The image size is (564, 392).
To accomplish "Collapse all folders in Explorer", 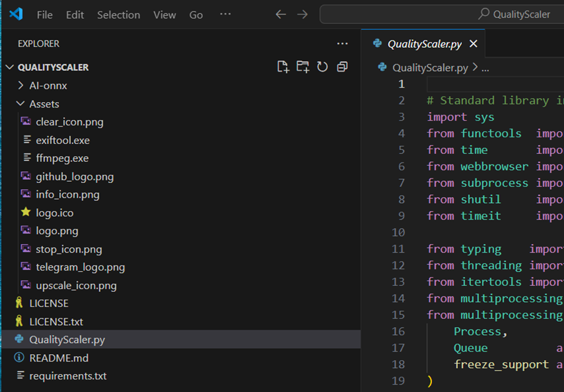I will (x=341, y=66).
